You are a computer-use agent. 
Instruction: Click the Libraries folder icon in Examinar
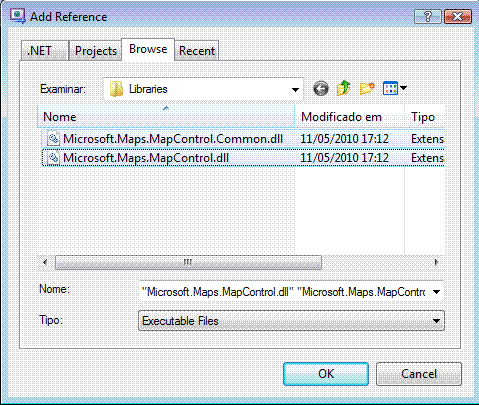click(x=116, y=89)
